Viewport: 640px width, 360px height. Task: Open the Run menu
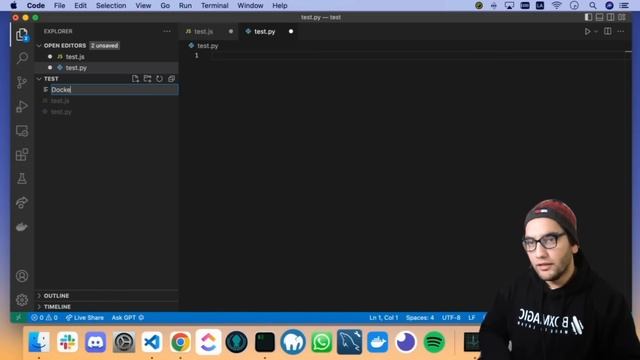point(185,6)
